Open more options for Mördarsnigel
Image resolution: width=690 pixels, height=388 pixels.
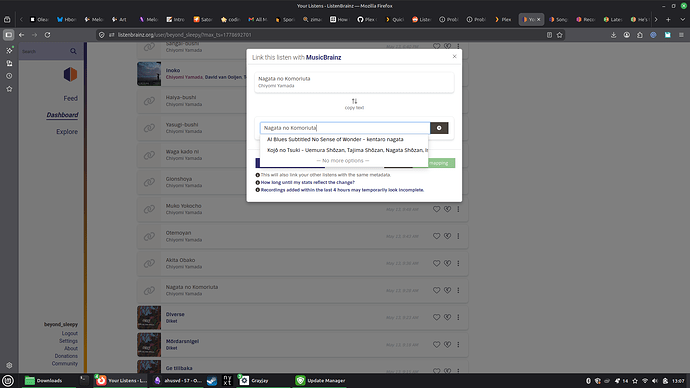(458, 344)
